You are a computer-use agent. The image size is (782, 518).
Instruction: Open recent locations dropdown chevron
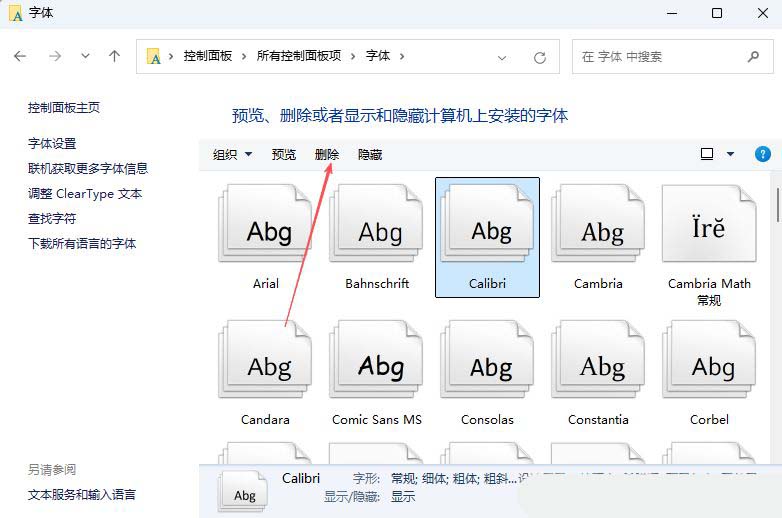pos(85,56)
